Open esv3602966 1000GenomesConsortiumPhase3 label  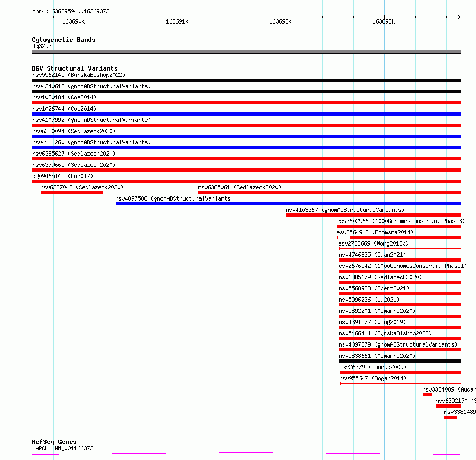point(401,221)
